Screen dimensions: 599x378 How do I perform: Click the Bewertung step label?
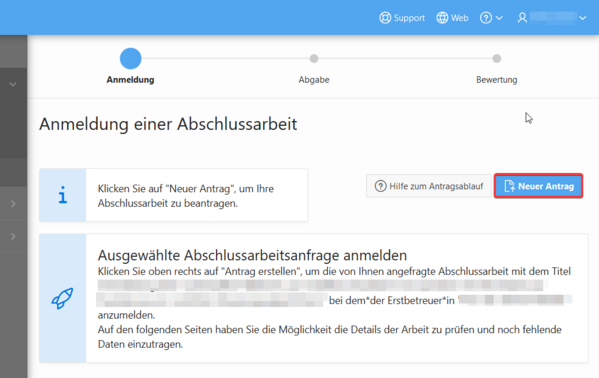497,80
